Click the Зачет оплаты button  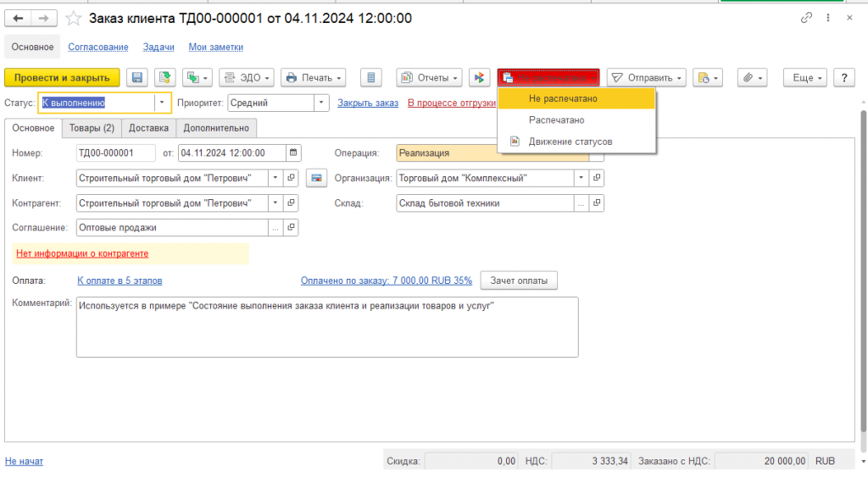click(519, 281)
